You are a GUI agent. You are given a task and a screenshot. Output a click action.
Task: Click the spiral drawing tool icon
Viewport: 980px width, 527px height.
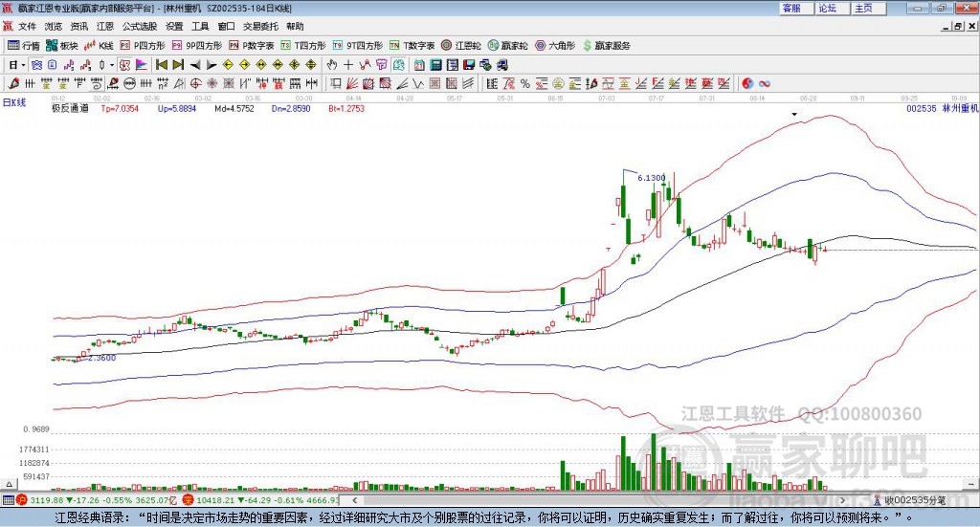click(96, 83)
